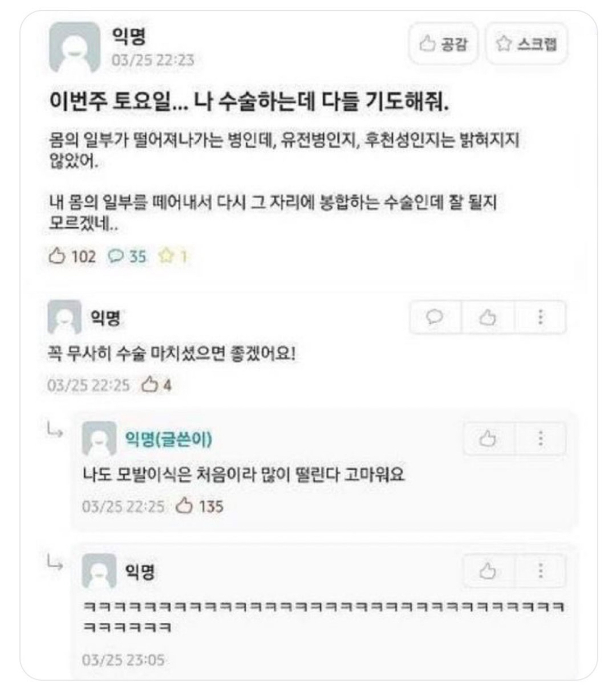Screen dimensions: 616x696
Task: Like the first comment wishing safe surgery
Action: [488, 317]
